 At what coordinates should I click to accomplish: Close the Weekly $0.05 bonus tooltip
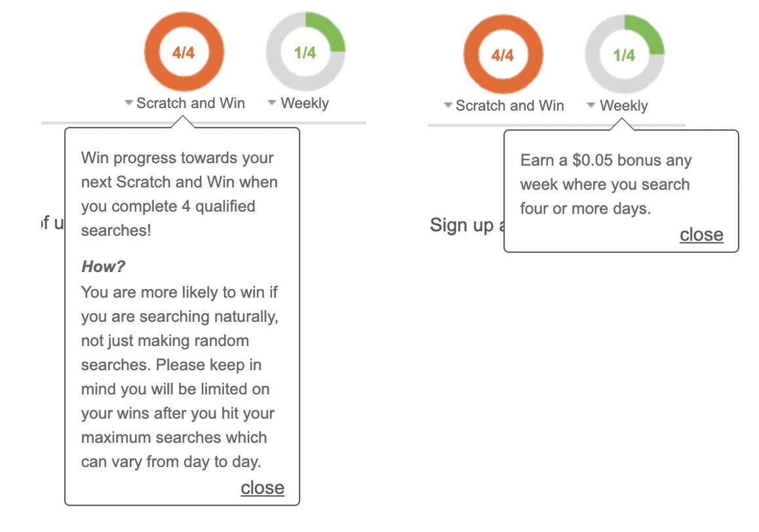point(701,235)
